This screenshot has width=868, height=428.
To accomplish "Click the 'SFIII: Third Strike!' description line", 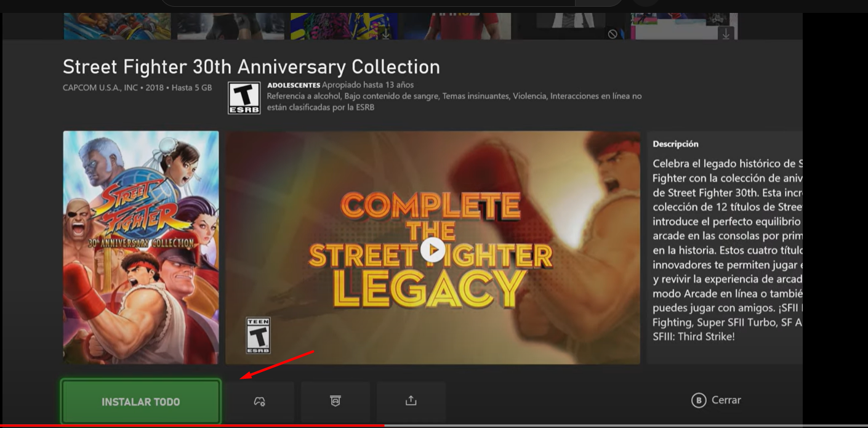I will (694, 337).
